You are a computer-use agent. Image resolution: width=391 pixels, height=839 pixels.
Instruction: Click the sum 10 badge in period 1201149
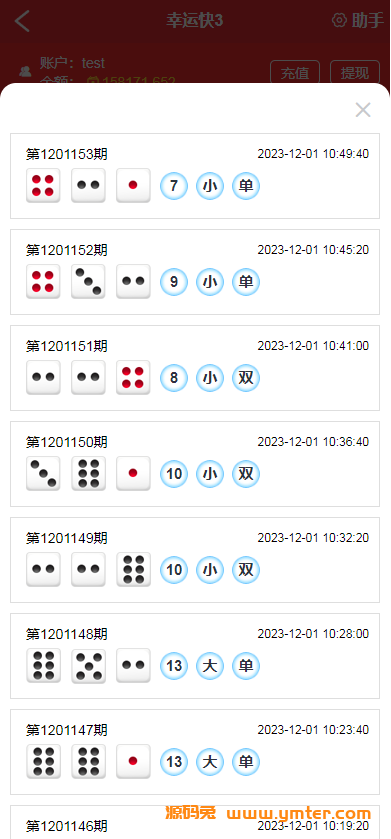174,570
